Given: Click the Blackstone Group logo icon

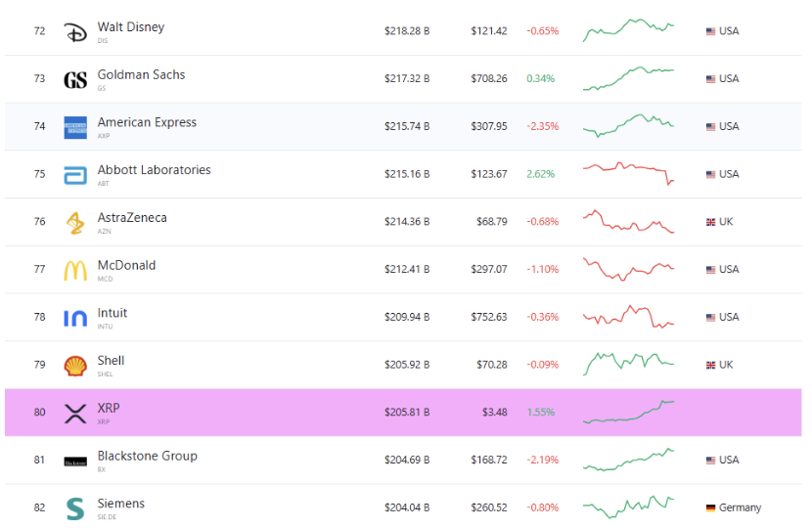Looking at the screenshot, I should [75, 462].
